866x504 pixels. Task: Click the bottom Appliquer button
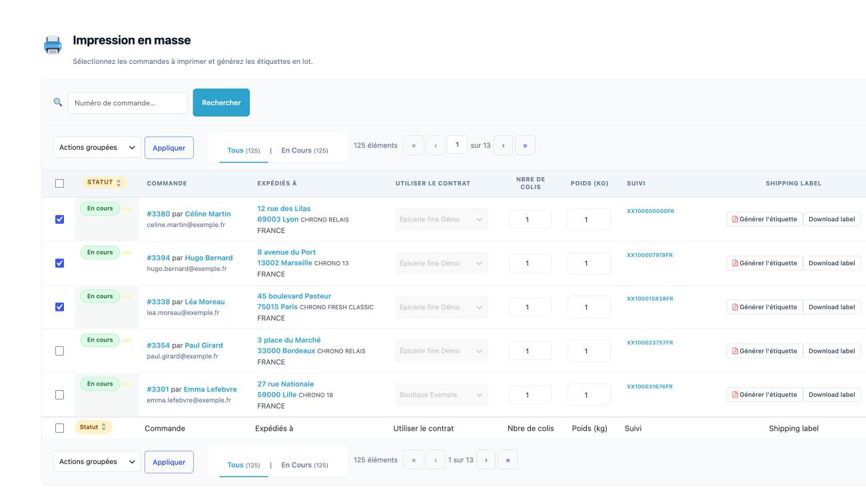click(169, 462)
